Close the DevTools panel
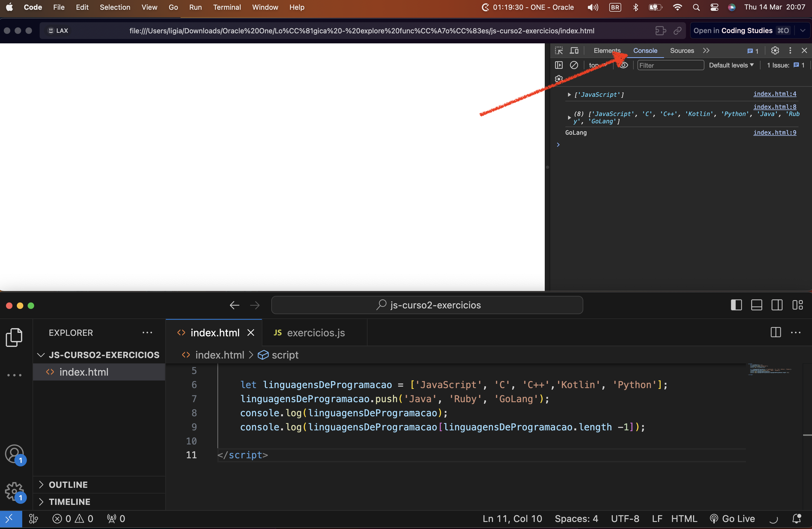812x529 pixels. 804,50
